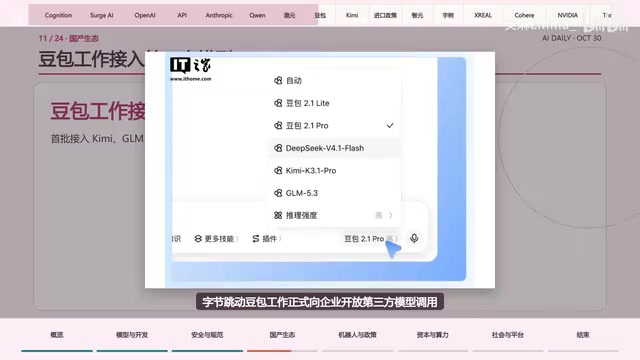The width and height of the screenshot is (640, 360).
Task: Switch to the OpenAI tab
Action: click(145, 15)
